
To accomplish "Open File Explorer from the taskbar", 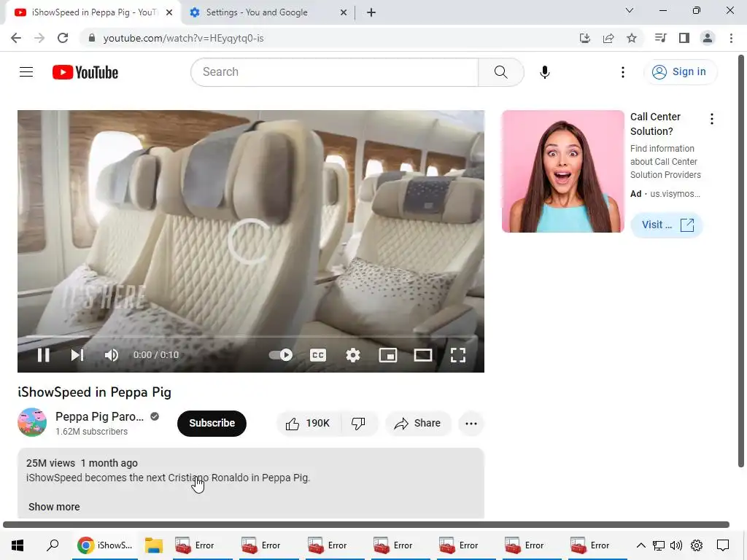I will [x=154, y=545].
